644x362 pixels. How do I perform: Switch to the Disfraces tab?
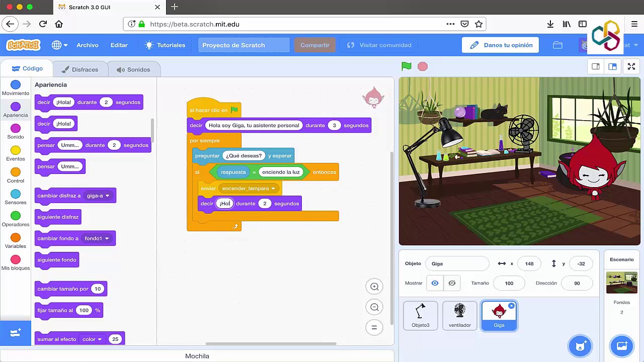[x=80, y=69]
